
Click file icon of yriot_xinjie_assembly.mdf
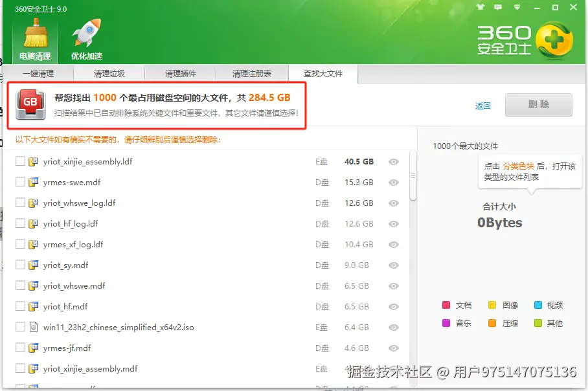pos(34,368)
